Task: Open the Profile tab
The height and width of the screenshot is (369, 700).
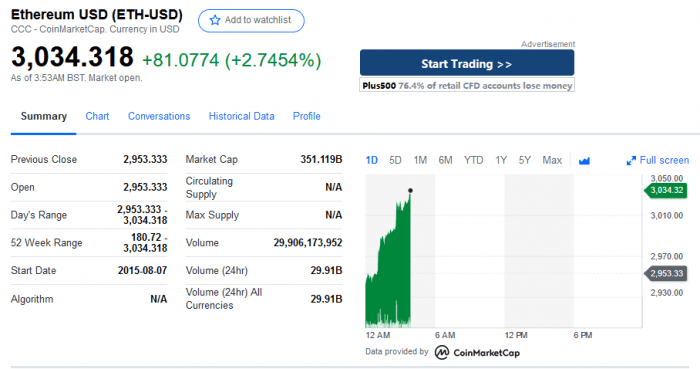Action: point(307,116)
